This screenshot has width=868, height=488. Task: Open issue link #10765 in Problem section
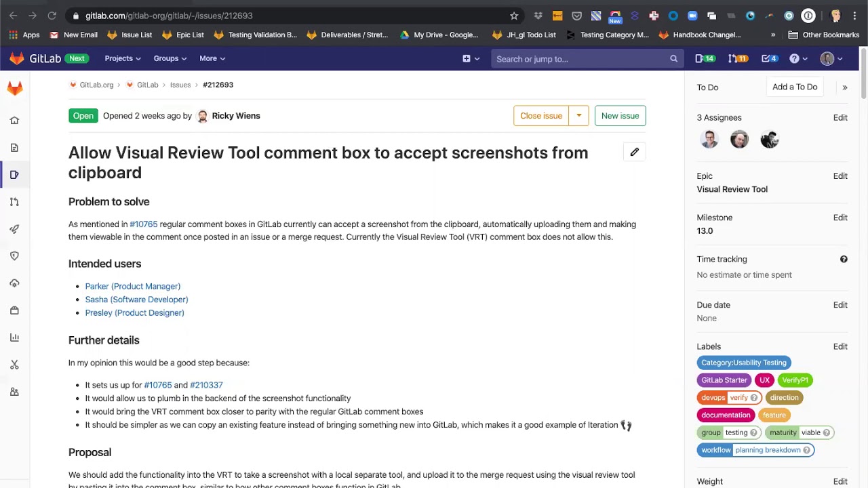(143, 224)
